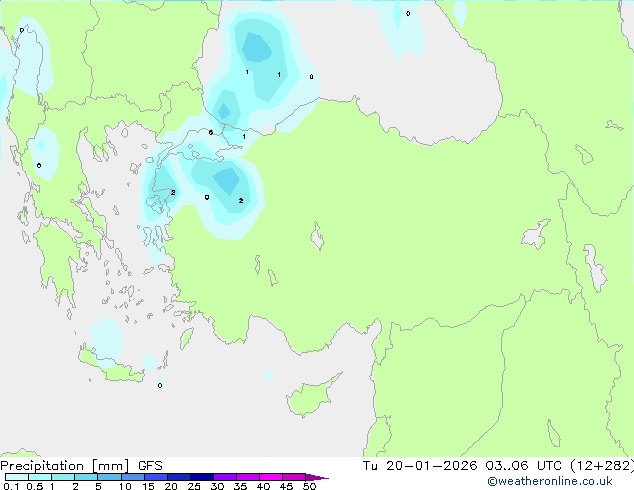Click the '10' legend scale label

pos(125,486)
